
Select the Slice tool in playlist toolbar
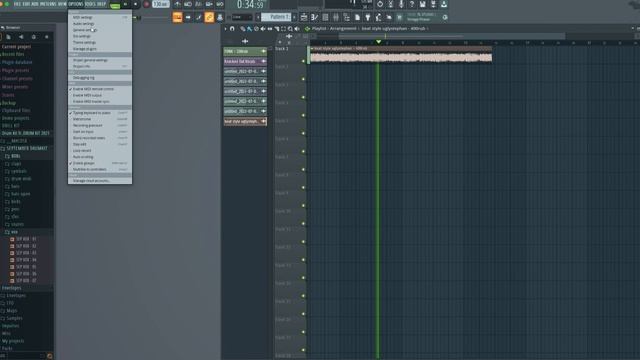(x=277, y=29)
